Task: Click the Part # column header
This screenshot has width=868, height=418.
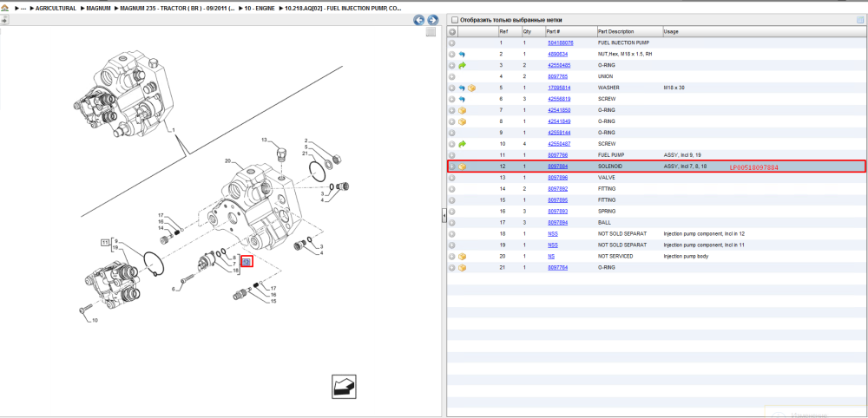Action: tap(571, 31)
